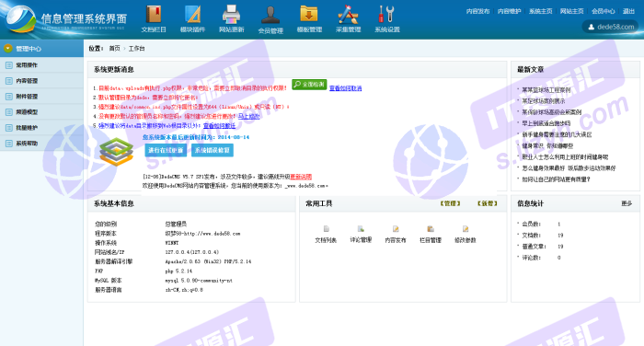The height and width of the screenshot is (346, 644).
Task: Open article 如何让自己的网站更有质量?
Action: point(556,179)
